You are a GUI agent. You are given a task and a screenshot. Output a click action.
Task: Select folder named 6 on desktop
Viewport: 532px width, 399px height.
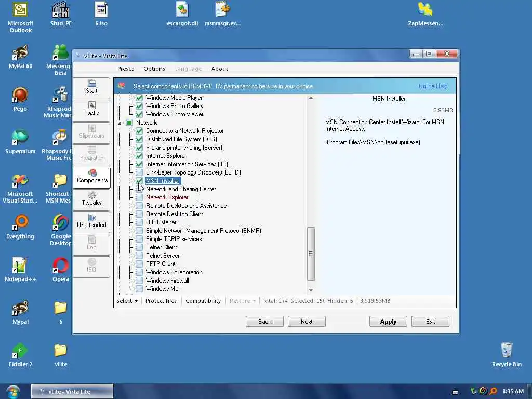pos(61,312)
